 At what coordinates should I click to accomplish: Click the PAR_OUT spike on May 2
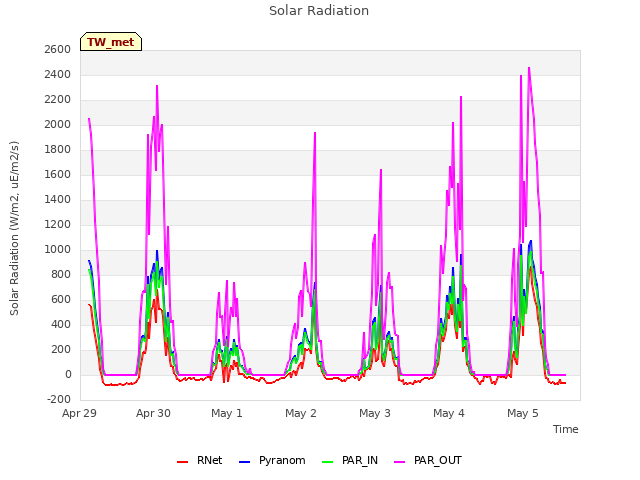click(315, 133)
